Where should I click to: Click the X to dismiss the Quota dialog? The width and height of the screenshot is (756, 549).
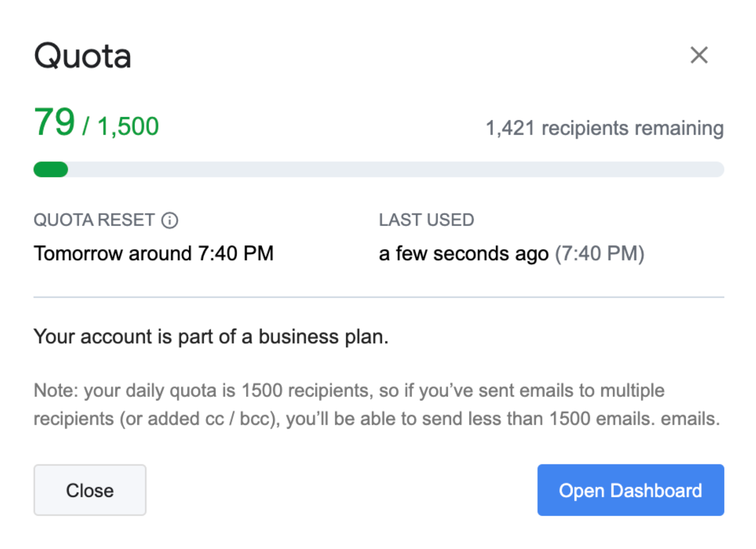tap(700, 55)
